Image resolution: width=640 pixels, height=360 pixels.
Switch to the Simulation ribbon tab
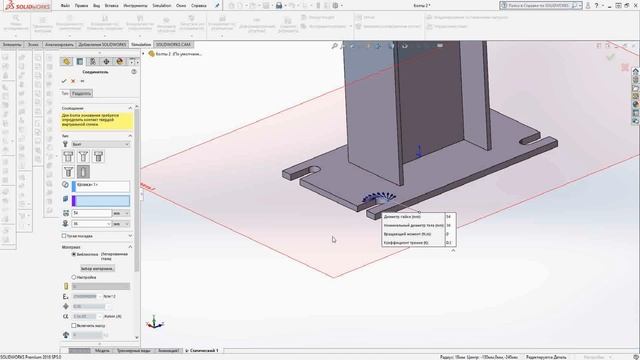click(x=141, y=44)
